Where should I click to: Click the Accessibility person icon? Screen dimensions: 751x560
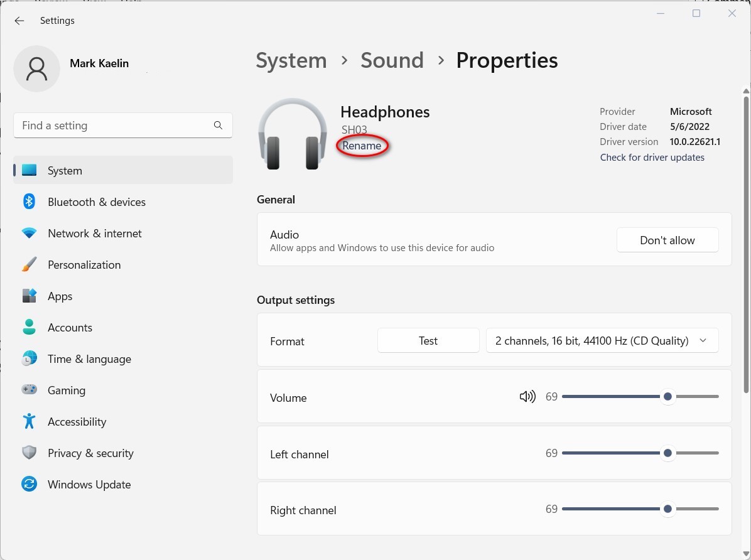click(x=29, y=421)
